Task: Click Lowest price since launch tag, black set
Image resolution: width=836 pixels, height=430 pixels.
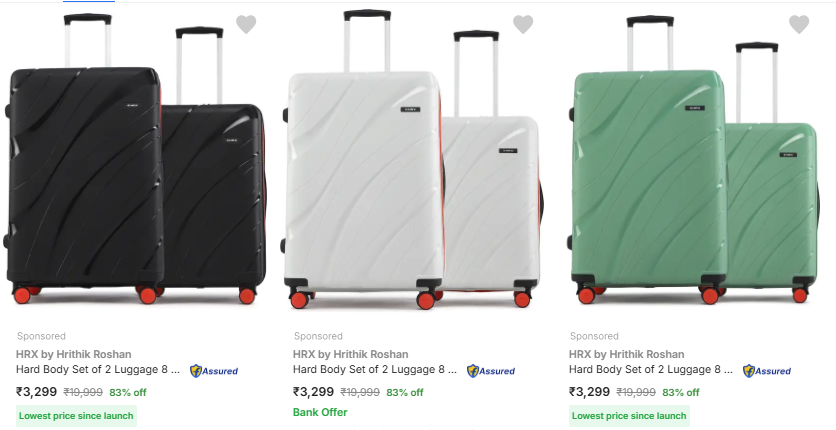Action: [76, 416]
